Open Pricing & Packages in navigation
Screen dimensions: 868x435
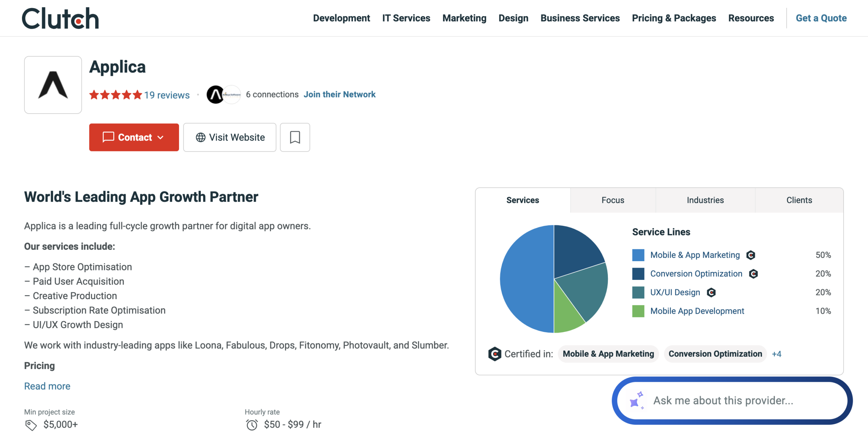click(673, 18)
